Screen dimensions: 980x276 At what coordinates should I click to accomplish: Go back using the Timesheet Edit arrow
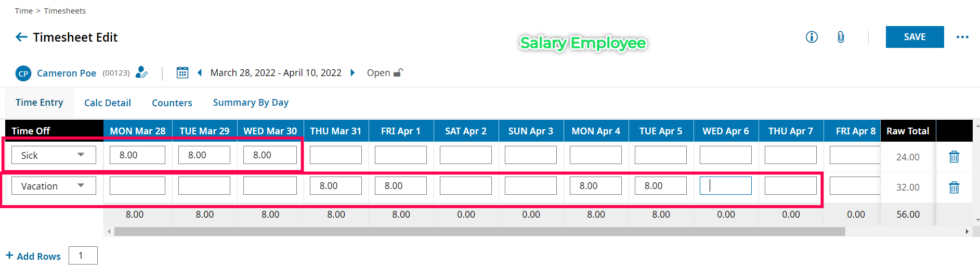click(21, 37)
